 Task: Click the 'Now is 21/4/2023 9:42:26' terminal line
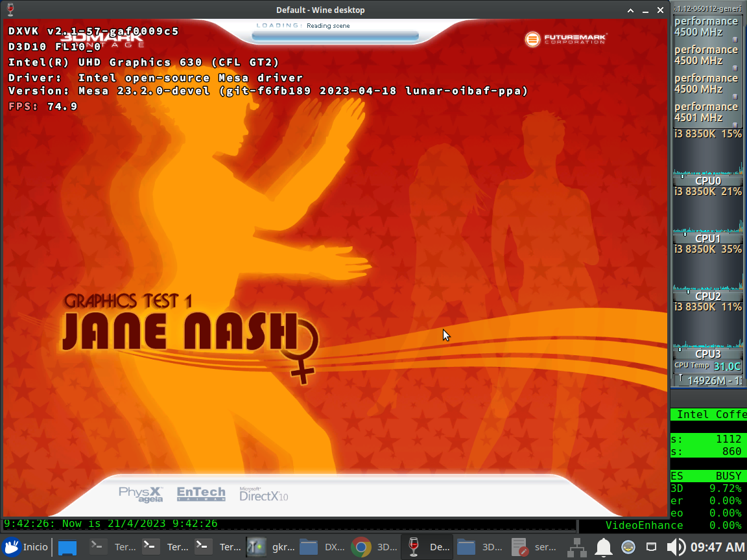coord(110,523)
